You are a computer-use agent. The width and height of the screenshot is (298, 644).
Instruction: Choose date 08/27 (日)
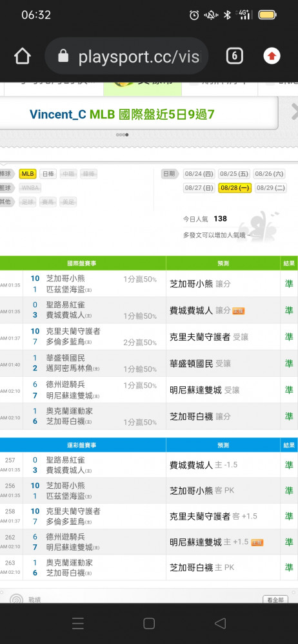click(199, 188)
